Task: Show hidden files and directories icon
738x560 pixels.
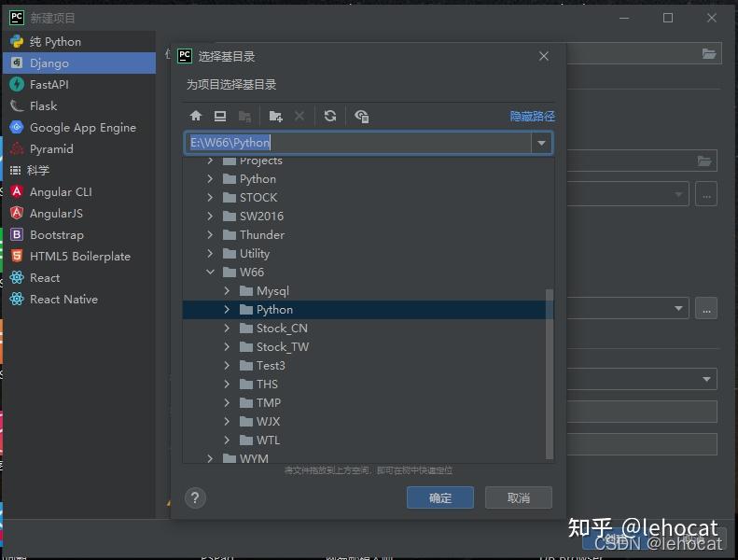Action: click(x=361, y=116)
